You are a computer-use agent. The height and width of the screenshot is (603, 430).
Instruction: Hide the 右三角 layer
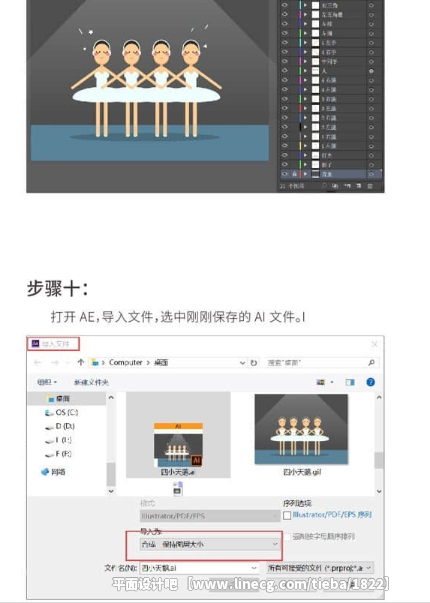285,5
